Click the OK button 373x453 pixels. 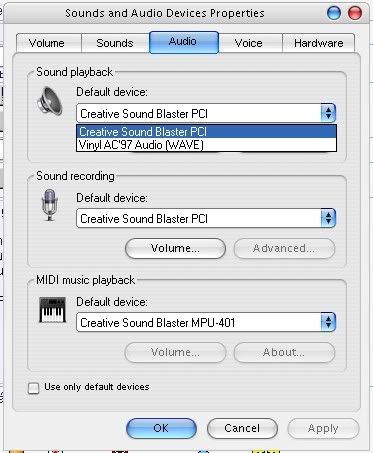(161, 428)
